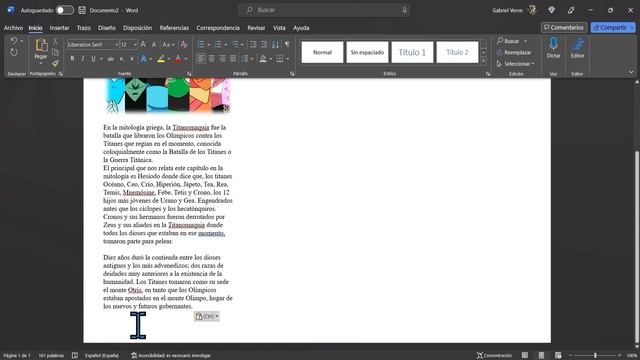Viewport: 640px width, 360px height.
Task: Switch to the Revisar tab
Action: coord(256,28)
